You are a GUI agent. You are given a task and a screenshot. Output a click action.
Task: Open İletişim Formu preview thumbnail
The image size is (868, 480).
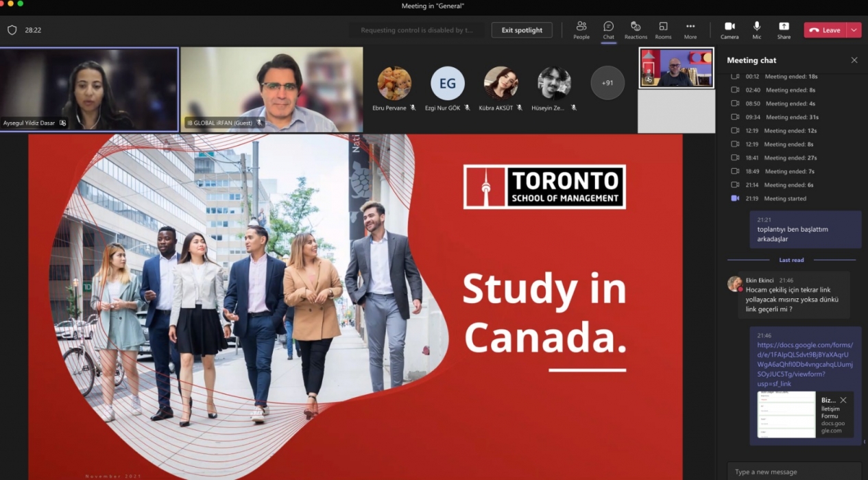pos(786,414)
